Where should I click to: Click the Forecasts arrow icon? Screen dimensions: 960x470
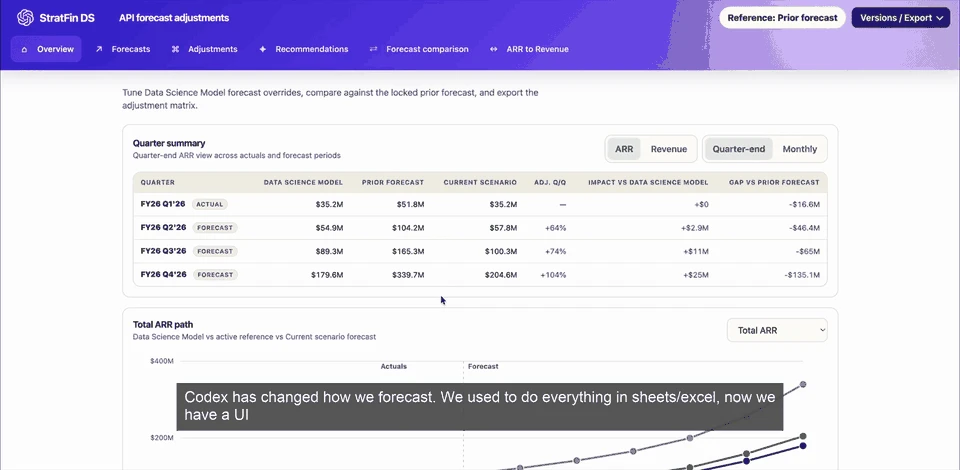99,49
